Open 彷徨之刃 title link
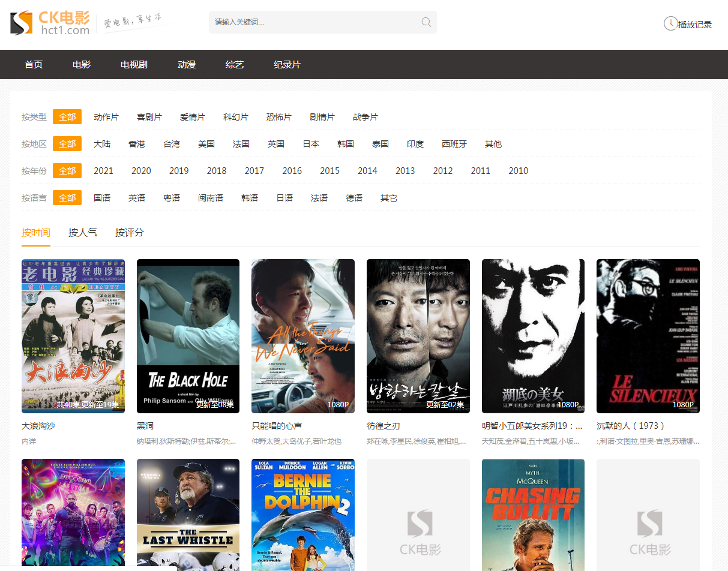The image size is (728, 571). point(383,426)
